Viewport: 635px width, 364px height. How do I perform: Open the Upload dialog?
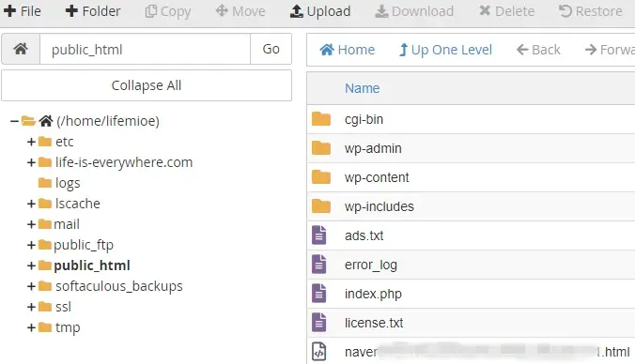pos(320,11)
